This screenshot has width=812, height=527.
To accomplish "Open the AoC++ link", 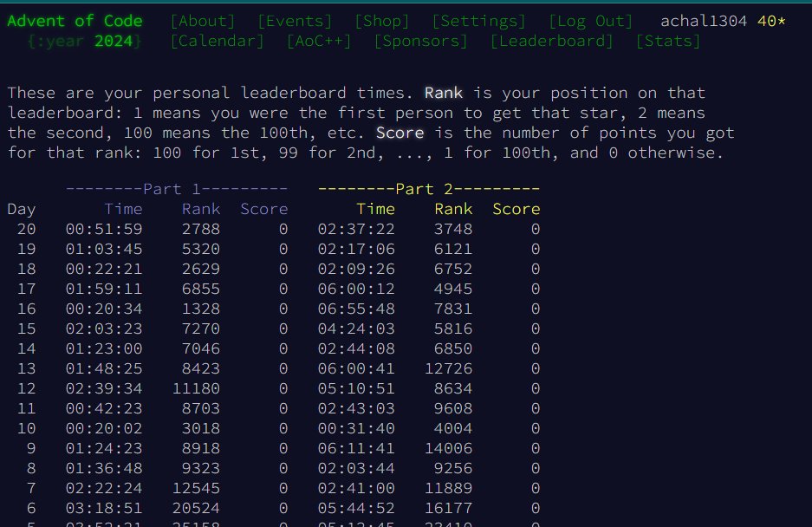I will coord(319,41).
